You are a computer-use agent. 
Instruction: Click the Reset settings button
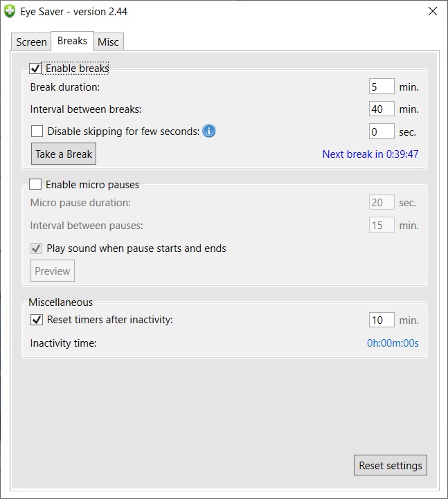tap(390, 466)
